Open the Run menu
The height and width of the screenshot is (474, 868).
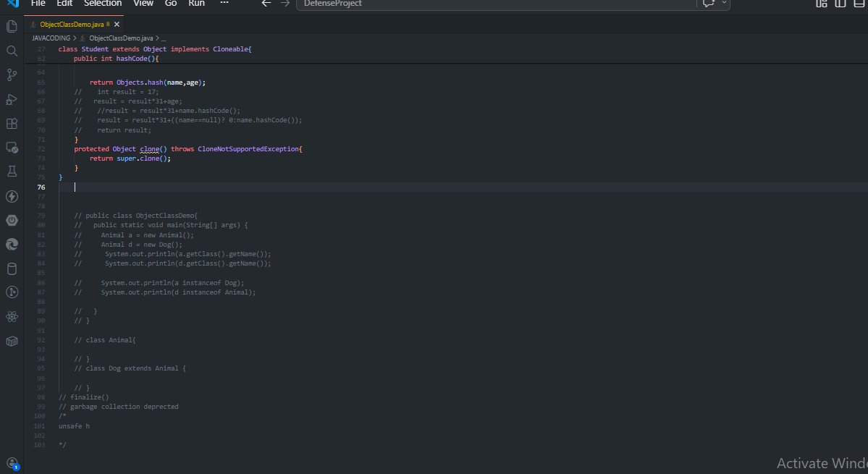[196, 4]
